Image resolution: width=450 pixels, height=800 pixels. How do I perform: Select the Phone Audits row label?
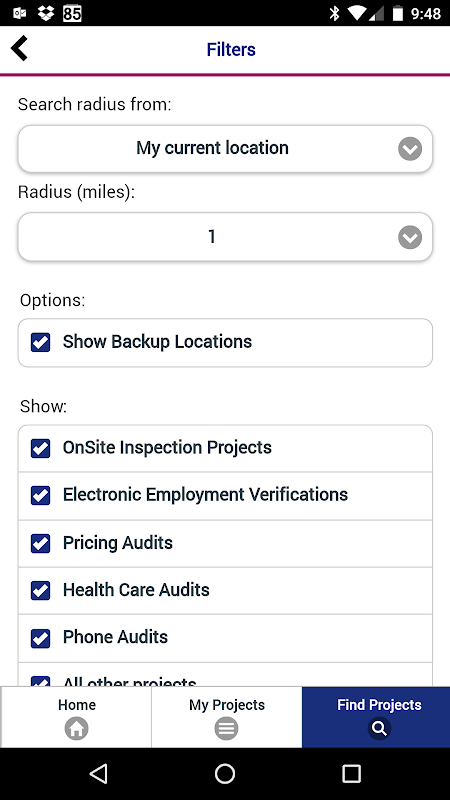point(115,637)
